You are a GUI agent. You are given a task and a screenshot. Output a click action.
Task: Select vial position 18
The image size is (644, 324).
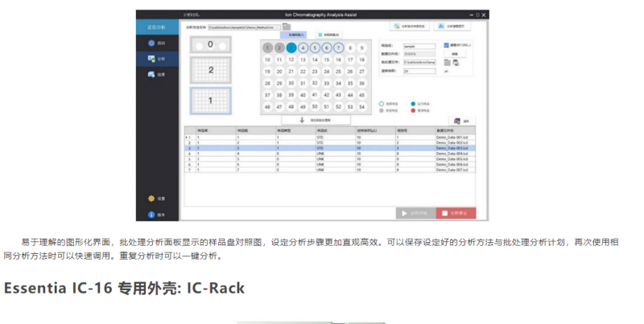pyautogui.click(x=361, y=59)
